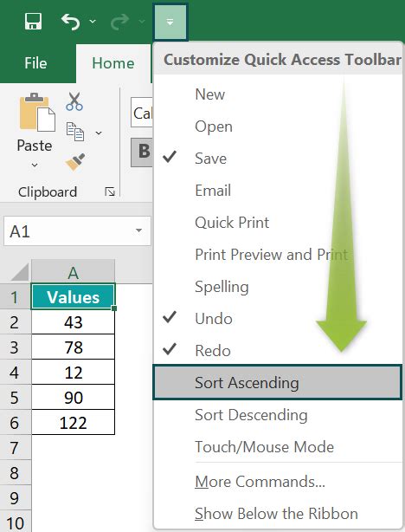Enable New in Quick Access Toolbar menu
The width and height of the screenshot is (405, 532).
coord(278,94)
